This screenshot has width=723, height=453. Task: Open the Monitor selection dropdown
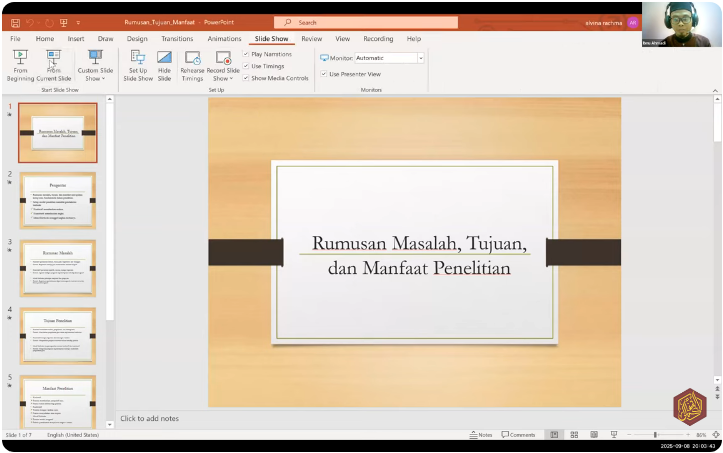pyautogui.click(x=421, y=58)
